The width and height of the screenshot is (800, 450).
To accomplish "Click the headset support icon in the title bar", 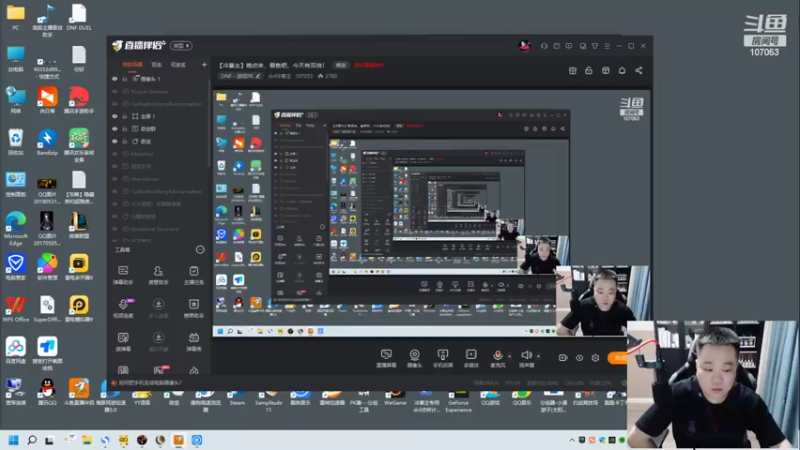I will click(544, 46).
